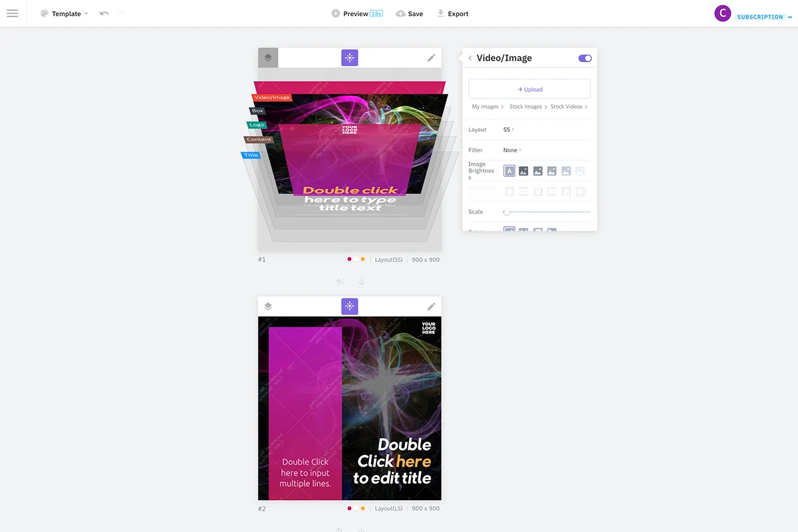798x532 pixels.
Task: Select the Auto image brightness option
Action: tap(509, 172)
